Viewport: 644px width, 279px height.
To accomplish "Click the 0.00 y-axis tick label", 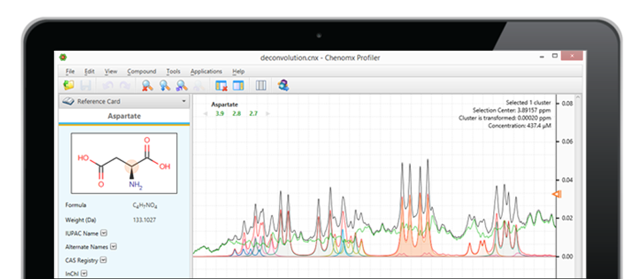I will [567, 256].
